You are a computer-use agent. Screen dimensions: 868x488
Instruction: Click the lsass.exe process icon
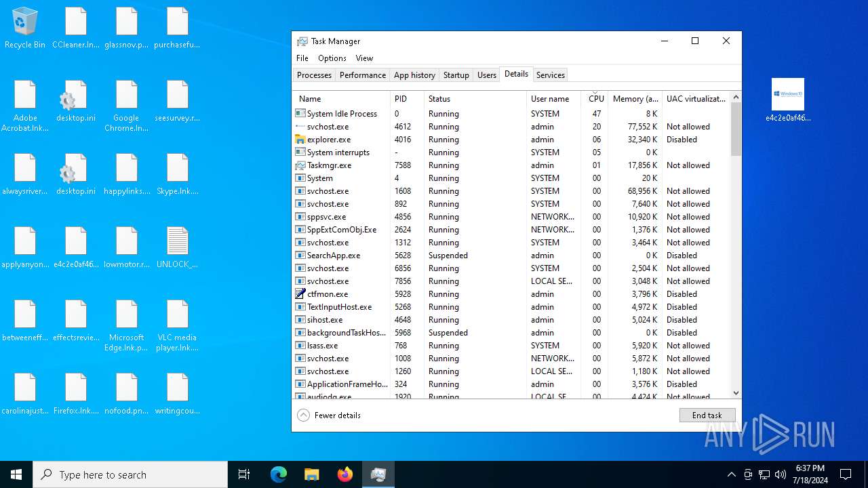click(301, 346)
